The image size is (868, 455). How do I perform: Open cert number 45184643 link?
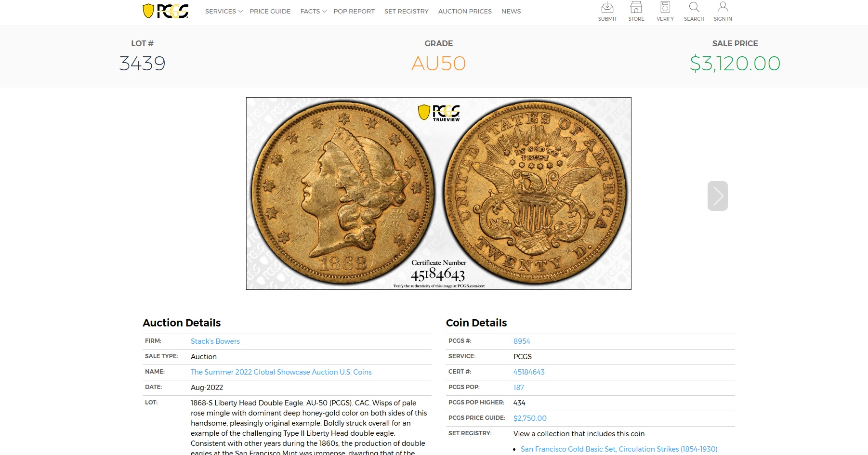tap(529, 372)
